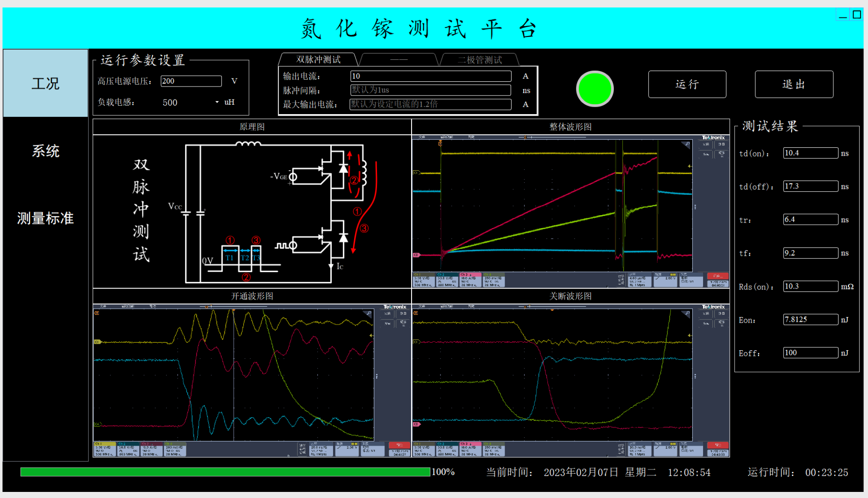Image resolution: width=868 pixels, height=498 pixels.
Task: Click the red acquisition button in 开通波形图
Action: (x=399, y=445)
